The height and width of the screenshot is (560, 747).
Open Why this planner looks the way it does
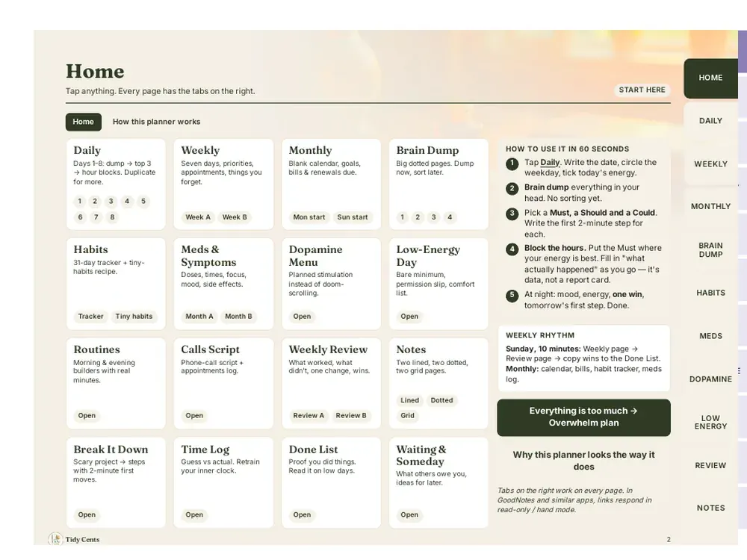[583, 461]
